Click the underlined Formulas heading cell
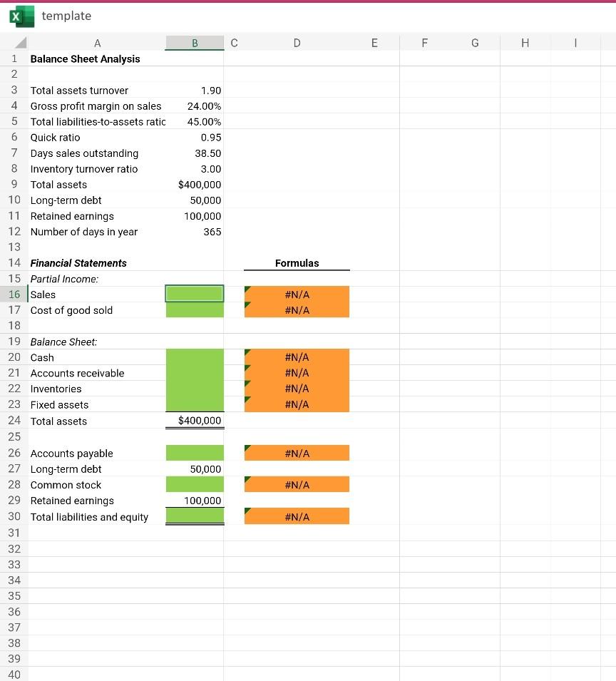Screen dimensions: 616x681 [297, 262]
